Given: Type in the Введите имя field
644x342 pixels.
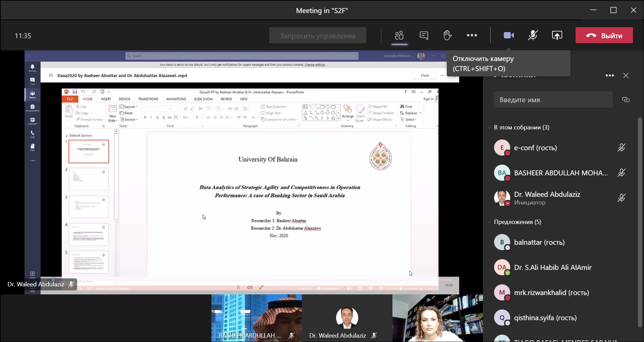Looking at the screenshot, I should click(x=553, y=100).
